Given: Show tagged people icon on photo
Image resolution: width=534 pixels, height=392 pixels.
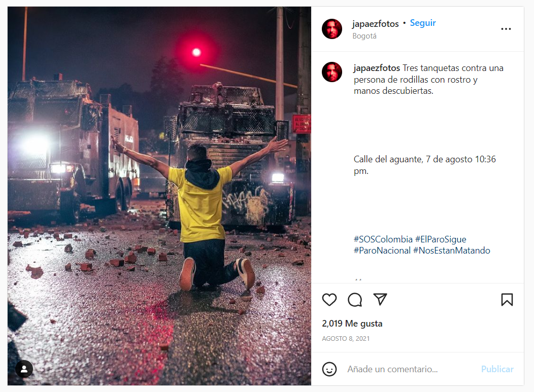Looking at the screenshot, I should 24,369.
